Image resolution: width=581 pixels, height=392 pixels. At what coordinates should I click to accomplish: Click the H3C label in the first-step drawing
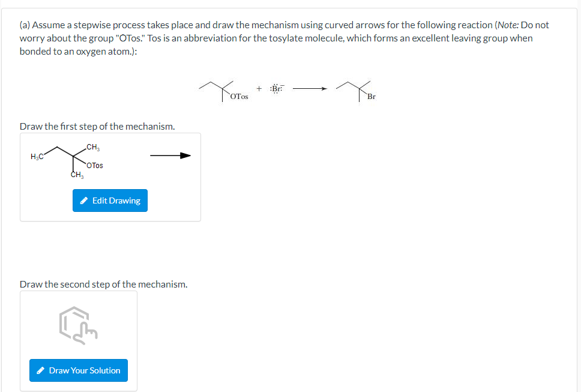pos(37,157)
